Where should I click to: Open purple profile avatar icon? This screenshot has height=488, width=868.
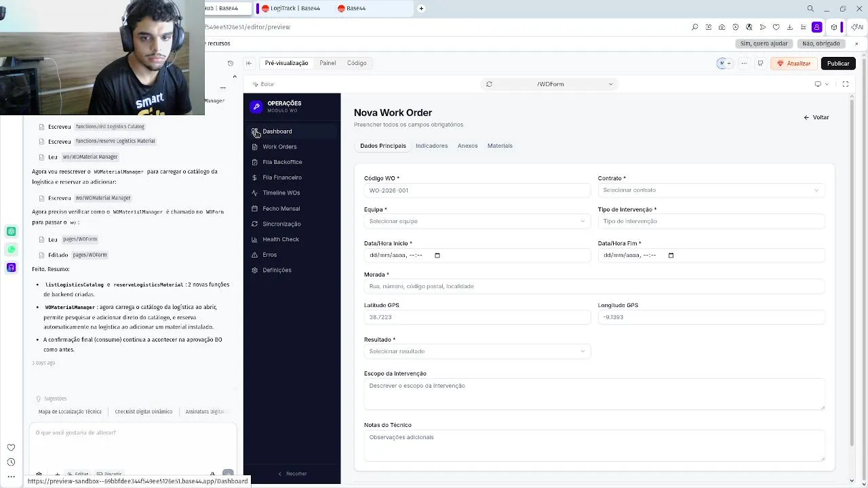tap(817, 27)
